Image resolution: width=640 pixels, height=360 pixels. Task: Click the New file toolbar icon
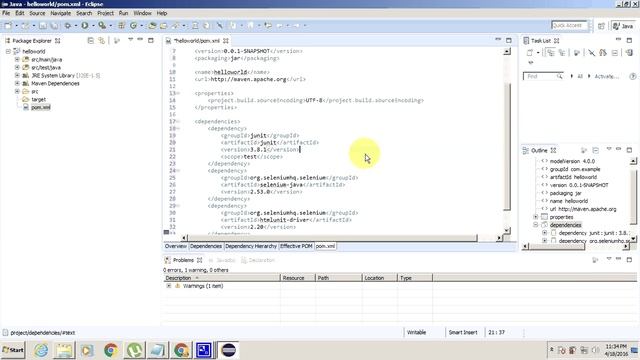(8, 26)
